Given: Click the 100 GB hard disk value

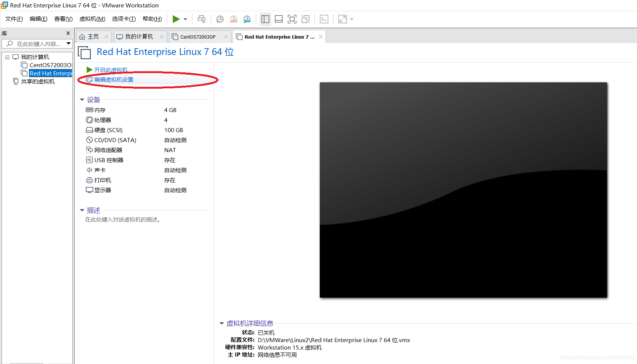Looking at the screenshot, I should pyautogui.click(x=174, y=130).
